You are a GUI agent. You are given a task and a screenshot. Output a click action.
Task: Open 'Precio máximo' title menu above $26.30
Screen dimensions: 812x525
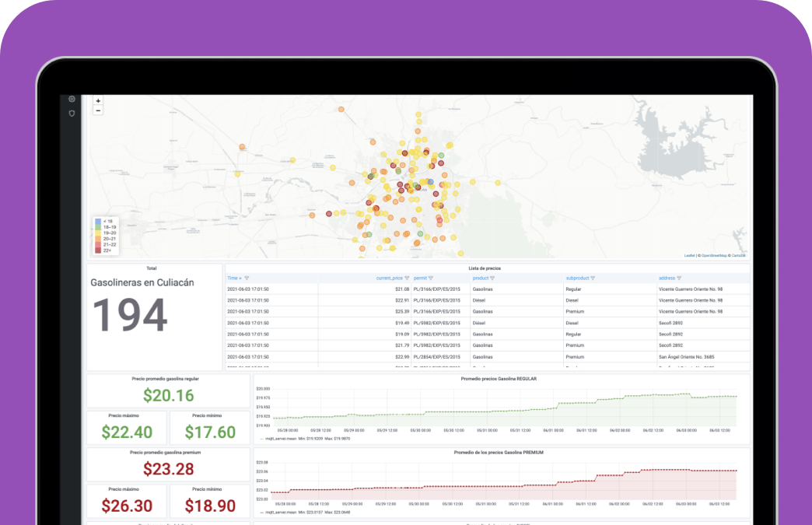click(x=124, y=489)
